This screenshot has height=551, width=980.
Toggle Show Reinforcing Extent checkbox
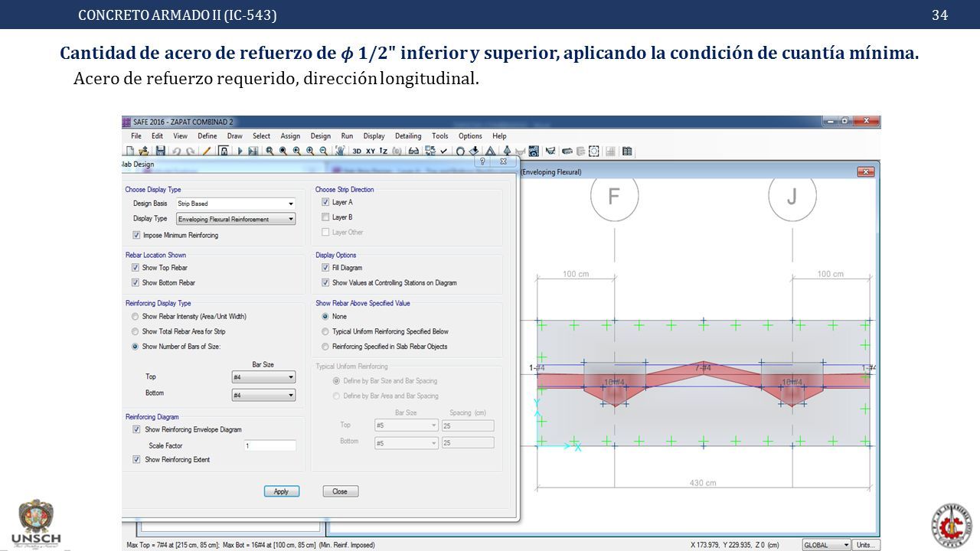[136, 459]
